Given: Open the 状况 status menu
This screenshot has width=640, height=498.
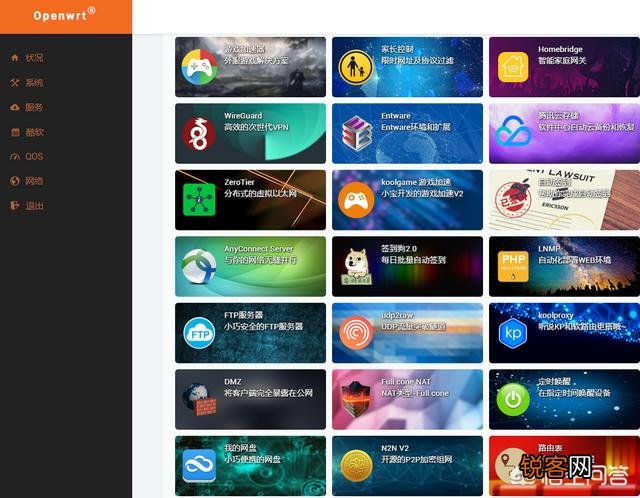Looking at the screenshot, I should coord(34,58).
